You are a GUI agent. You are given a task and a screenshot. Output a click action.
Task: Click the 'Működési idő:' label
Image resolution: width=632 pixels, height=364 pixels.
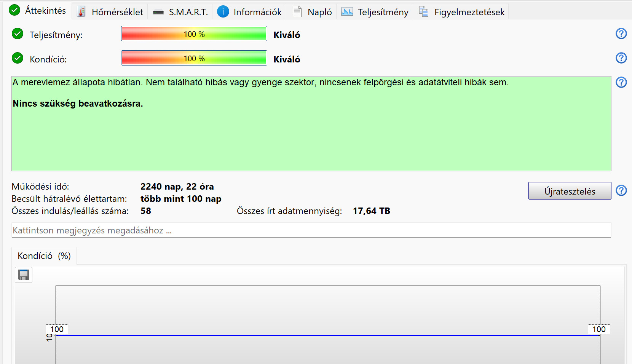40,187
